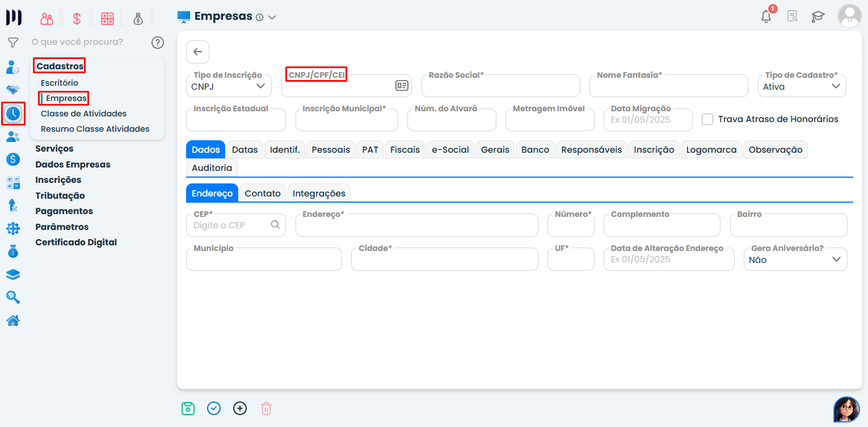Open the graduation cap training icon

[x=818, y=16]
